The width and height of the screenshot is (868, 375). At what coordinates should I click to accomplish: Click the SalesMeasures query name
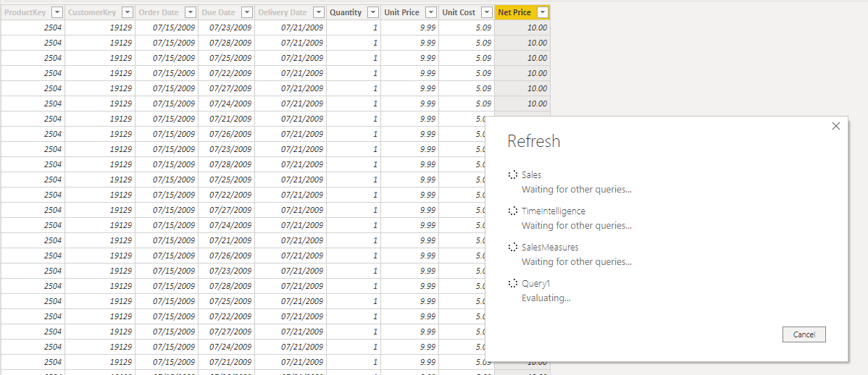[x=550, y=248]
